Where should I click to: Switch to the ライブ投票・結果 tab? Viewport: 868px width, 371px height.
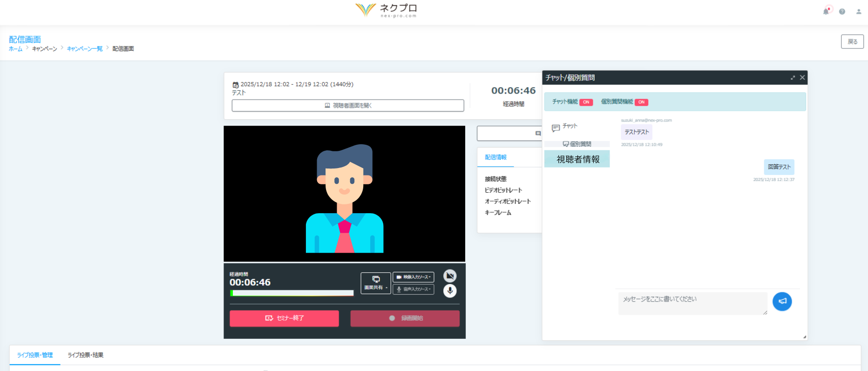pyautogui.click(x=86, y=355)
